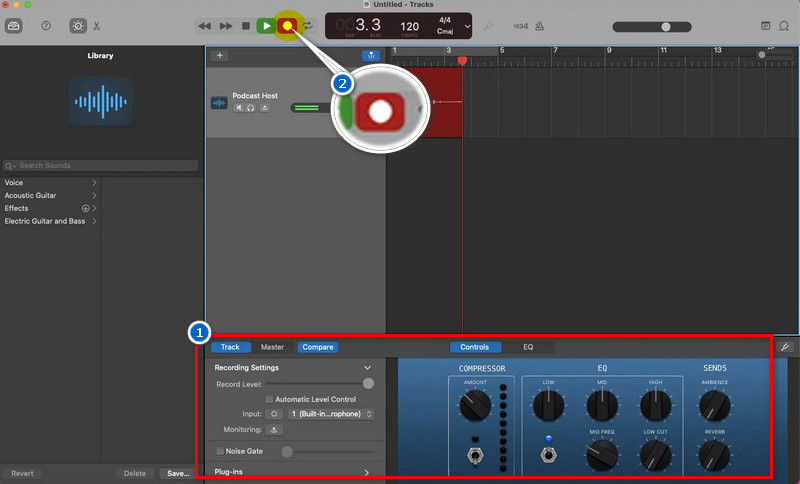Collapse the Recording Settings section
This screenshot has width=800, height=484.
click(x=367, y=367)
